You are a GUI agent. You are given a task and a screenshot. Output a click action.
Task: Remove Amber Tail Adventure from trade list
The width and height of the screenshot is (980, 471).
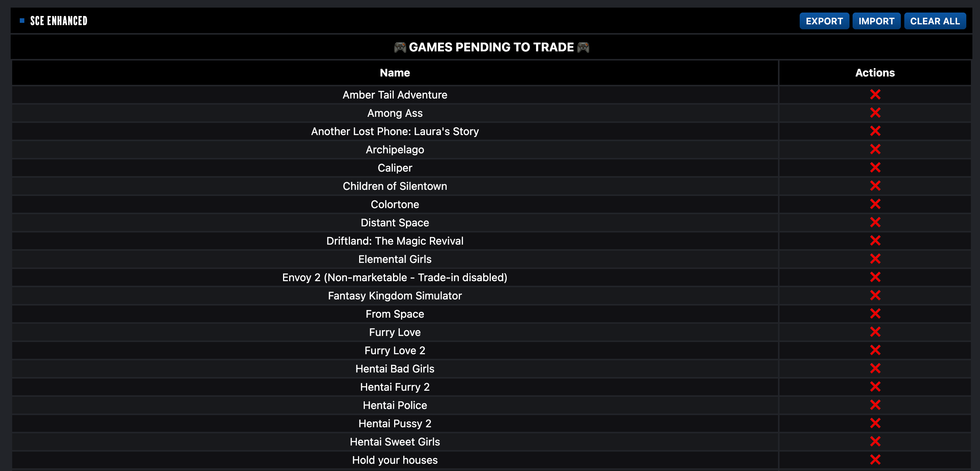(x=874, y=95)
